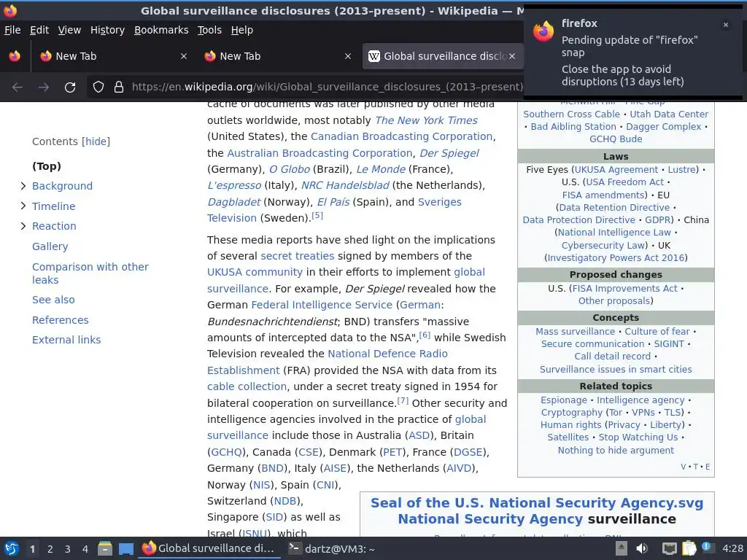
Task: Go back with the back arrow
Action: pos(18,87)
